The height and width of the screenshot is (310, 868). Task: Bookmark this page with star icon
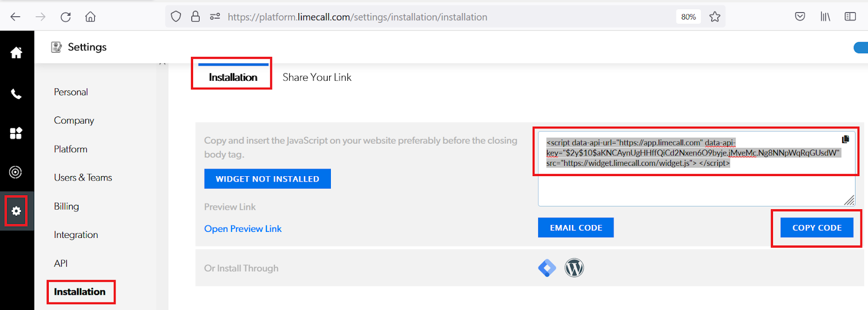point(715,17)
